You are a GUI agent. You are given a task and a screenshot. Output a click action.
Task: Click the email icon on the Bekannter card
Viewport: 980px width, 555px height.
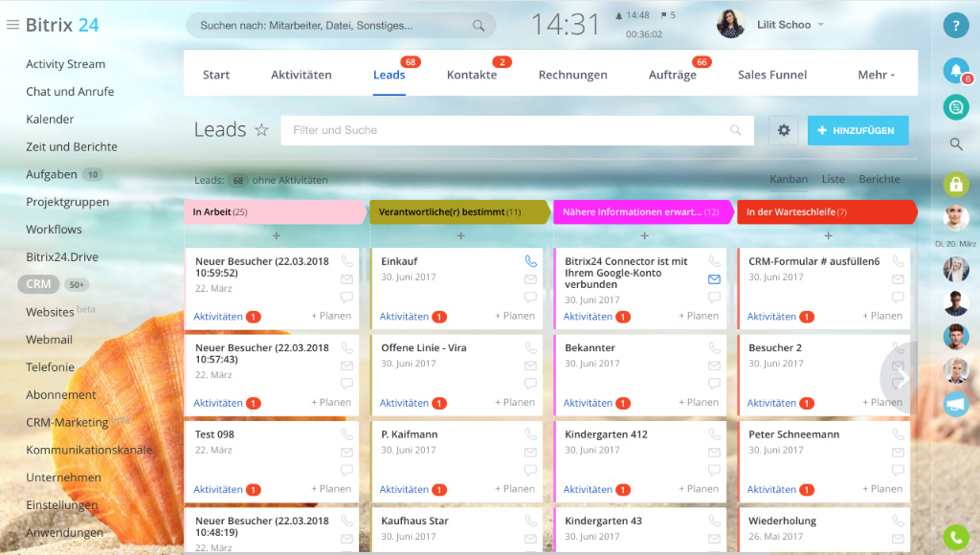click(714, 366)
